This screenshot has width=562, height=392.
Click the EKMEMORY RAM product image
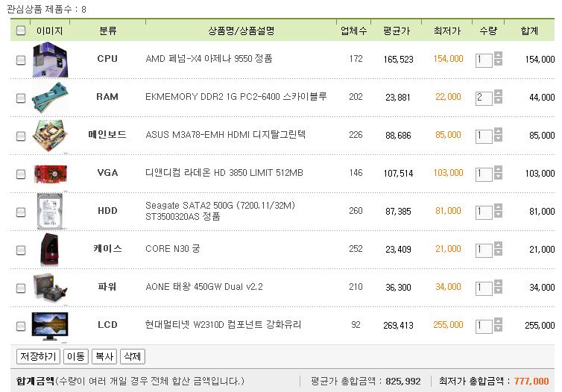(x=51, y=97)
